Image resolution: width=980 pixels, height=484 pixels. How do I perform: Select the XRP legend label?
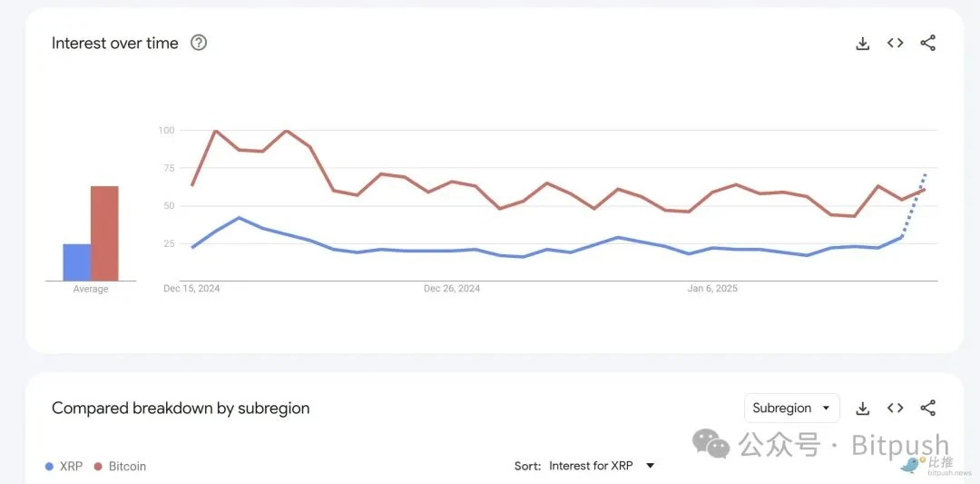click(71, 467)
